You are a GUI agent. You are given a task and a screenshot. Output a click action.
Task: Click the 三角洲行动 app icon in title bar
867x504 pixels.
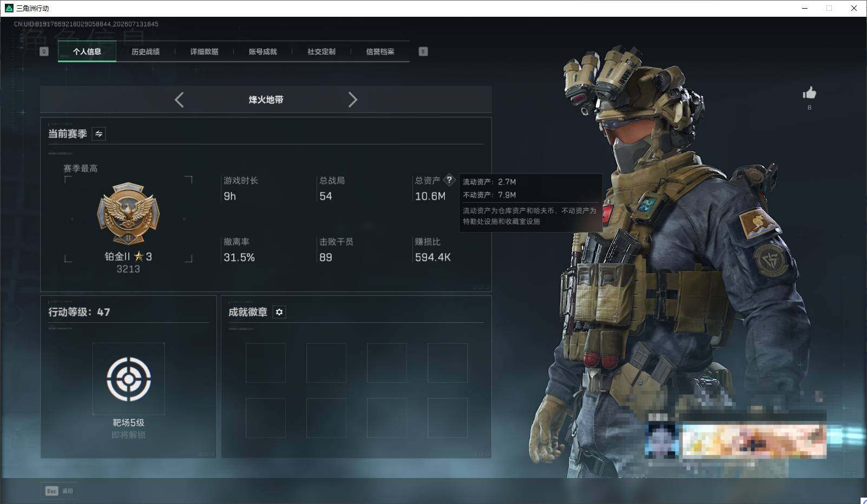(x=8, y=8)
